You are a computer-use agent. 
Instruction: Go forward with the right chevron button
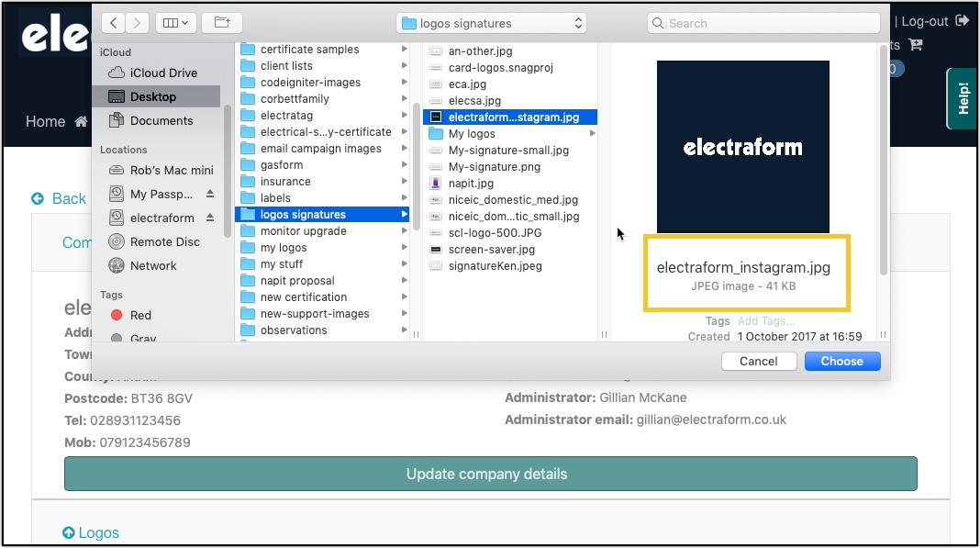pos(137,23)
